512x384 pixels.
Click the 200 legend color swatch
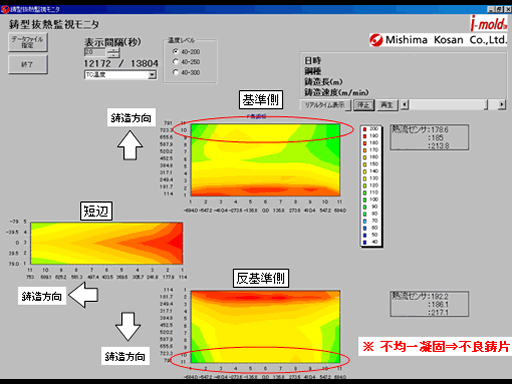click(365, 129)
